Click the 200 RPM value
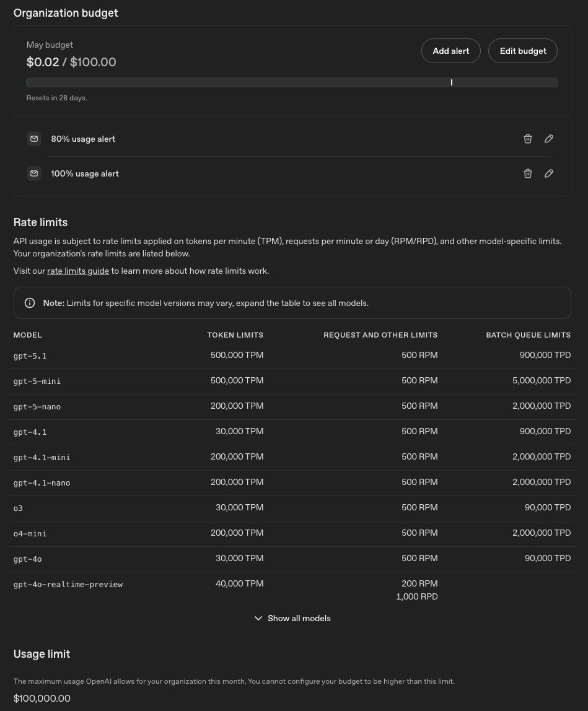Screen dimensions: 588x711 pos(419,583)
